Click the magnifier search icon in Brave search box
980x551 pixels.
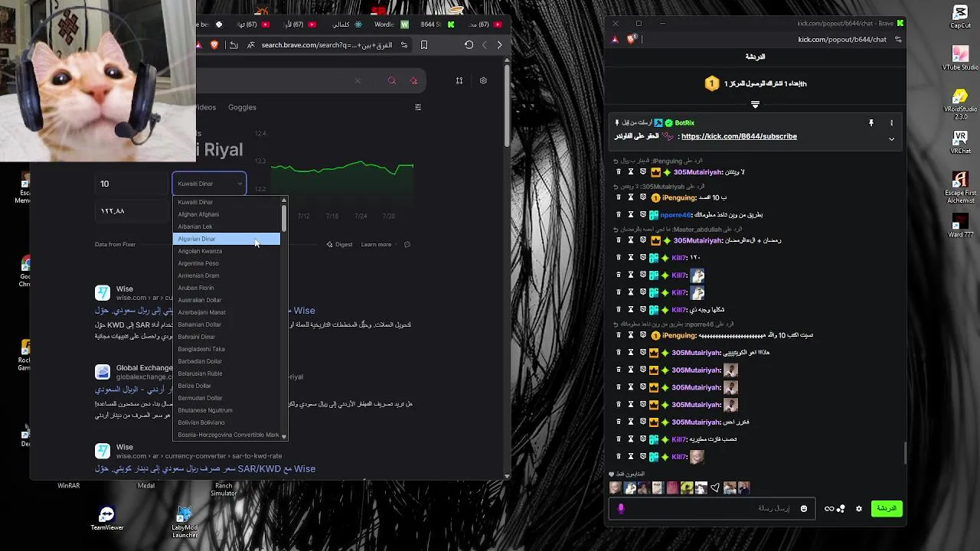(392, 80)
